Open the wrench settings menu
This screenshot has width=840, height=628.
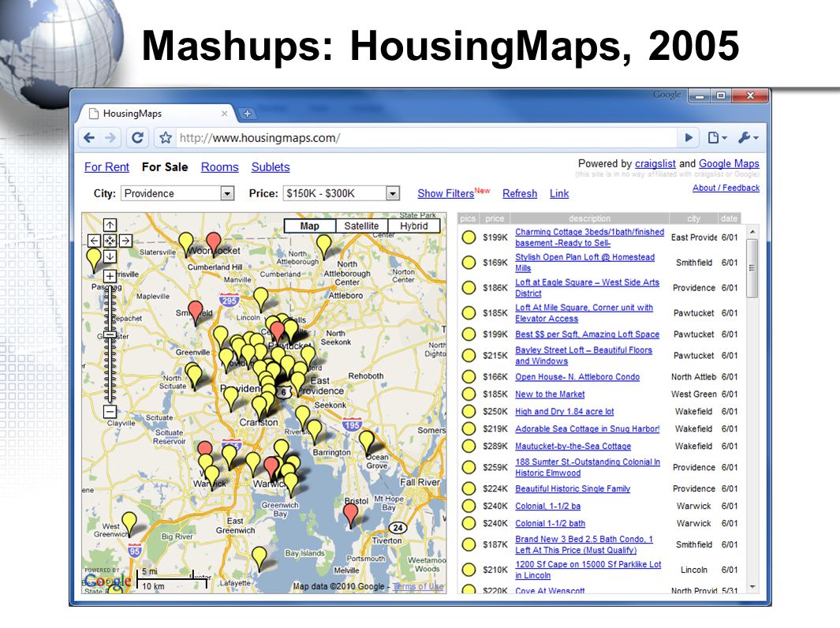tap(748, 138)
